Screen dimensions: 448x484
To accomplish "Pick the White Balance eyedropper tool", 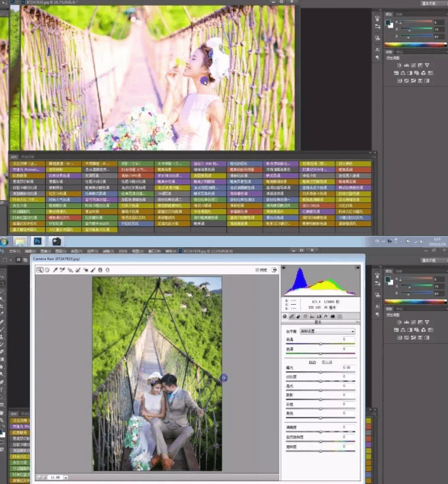I will [x=54, y=269].
